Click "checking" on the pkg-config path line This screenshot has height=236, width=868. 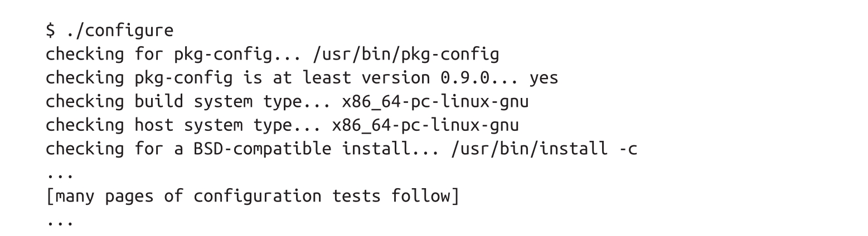point(85,55)
